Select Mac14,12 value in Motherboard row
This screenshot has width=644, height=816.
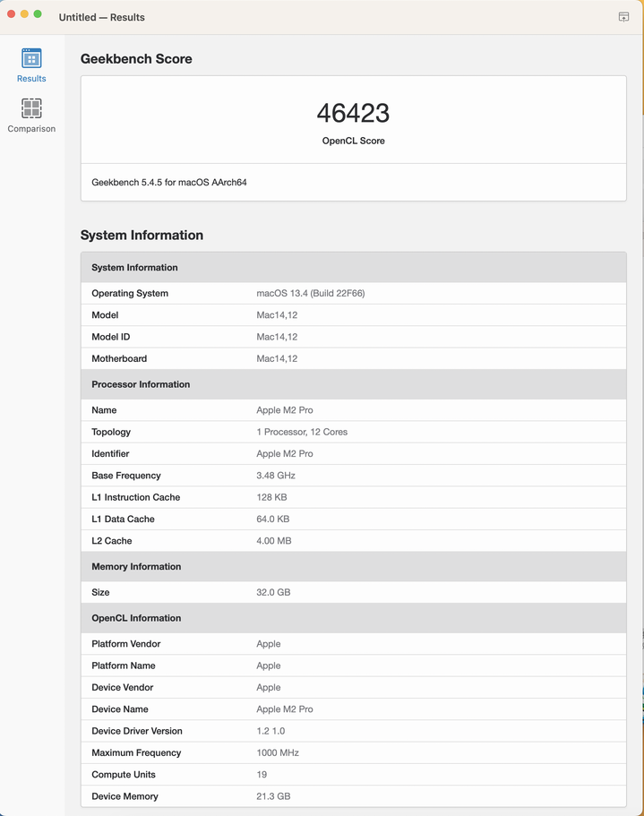(x=277, y=359)
